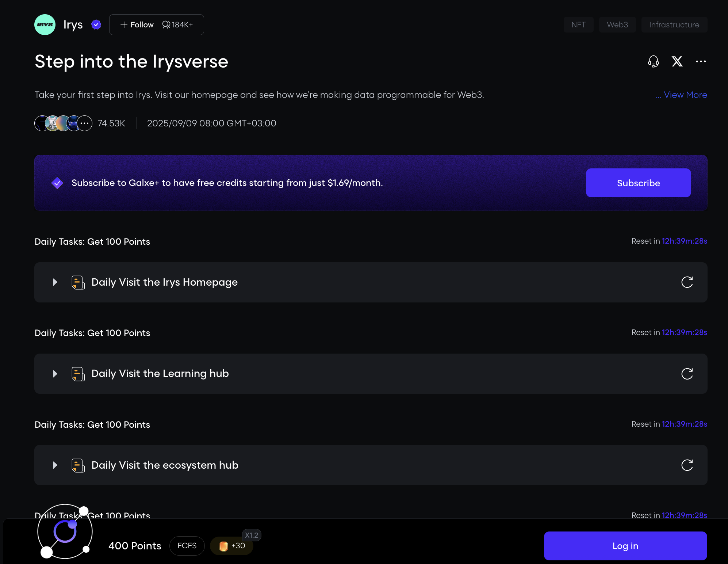Click the Log in button

625,546
